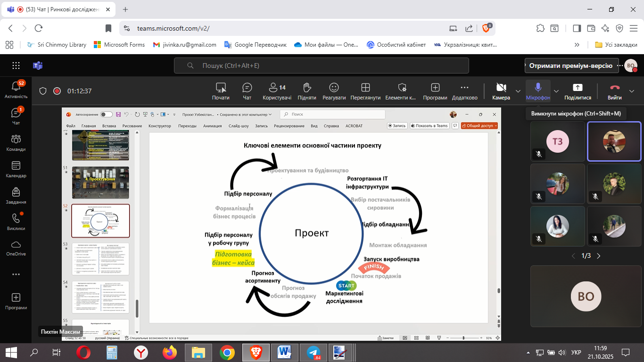
Task: Open Виклики in the left sidebar
Action: click(x=16, y=222)
